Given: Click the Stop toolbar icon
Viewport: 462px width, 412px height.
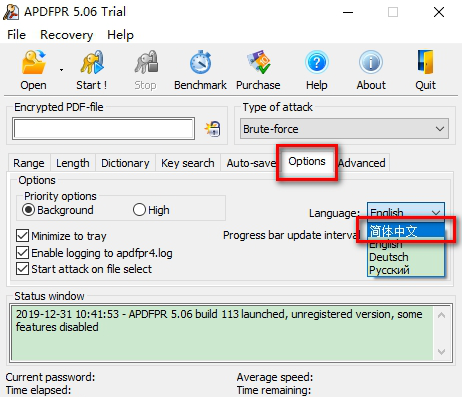Looking at the screenshot, I should [146, 62].
